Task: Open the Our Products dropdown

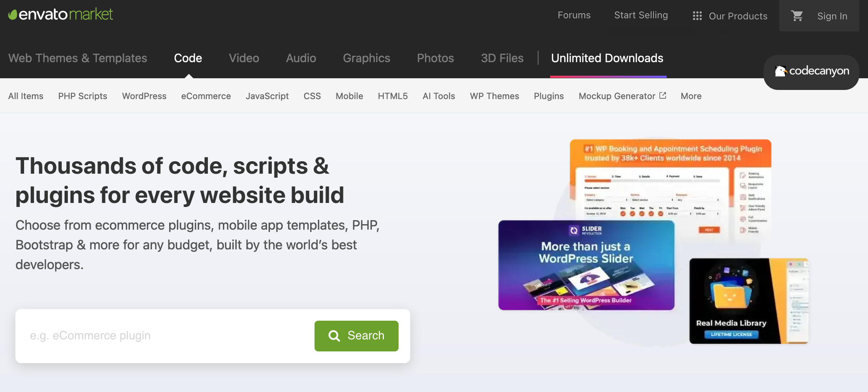Action: (738, 16)
